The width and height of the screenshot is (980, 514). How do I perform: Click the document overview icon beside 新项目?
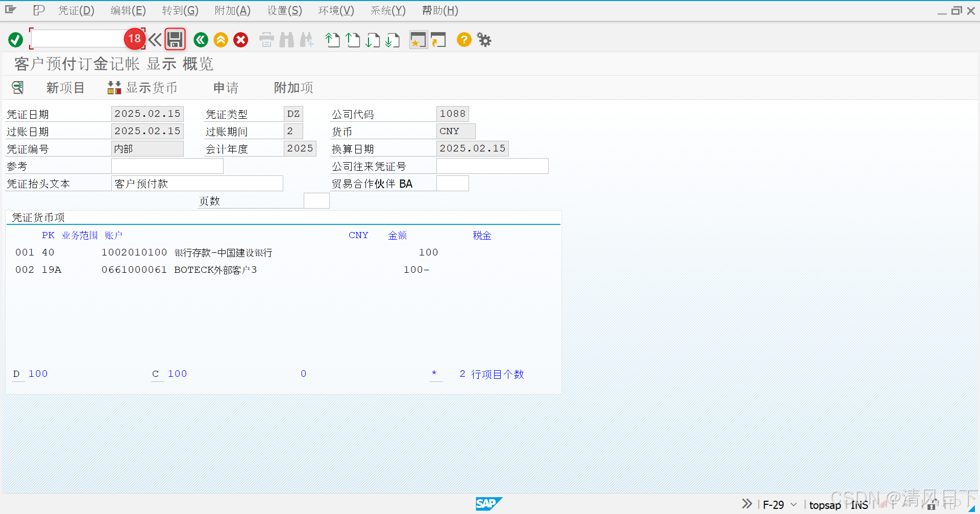click(x=18, y=87)
